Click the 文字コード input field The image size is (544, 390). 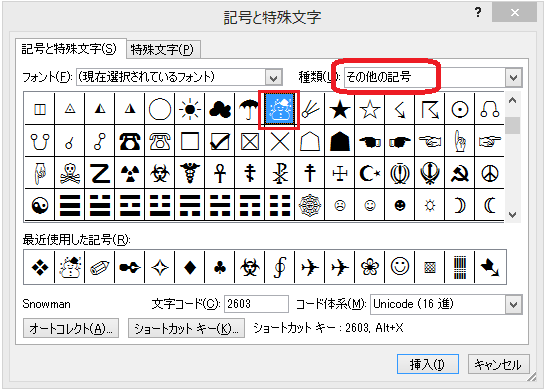256,304
